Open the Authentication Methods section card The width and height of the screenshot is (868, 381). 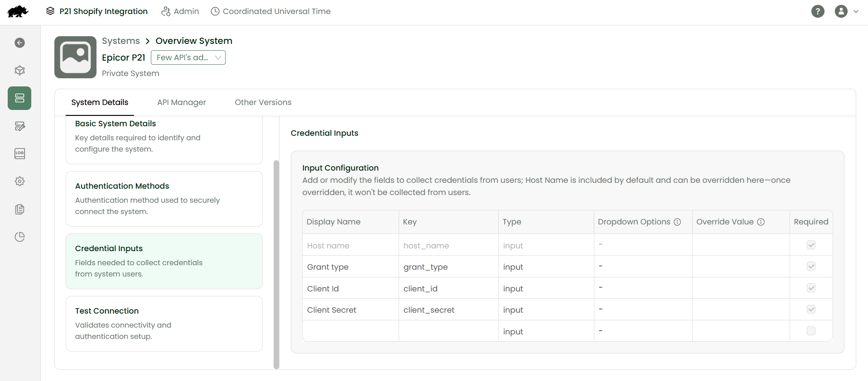164,199
